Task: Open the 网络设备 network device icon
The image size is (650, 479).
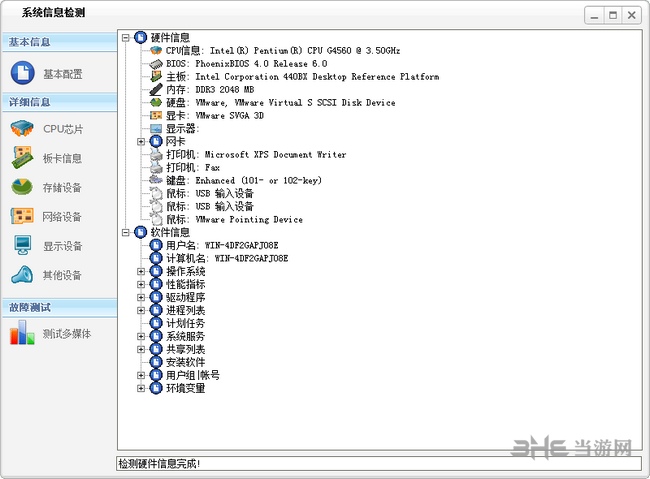Action: [23, 216]
